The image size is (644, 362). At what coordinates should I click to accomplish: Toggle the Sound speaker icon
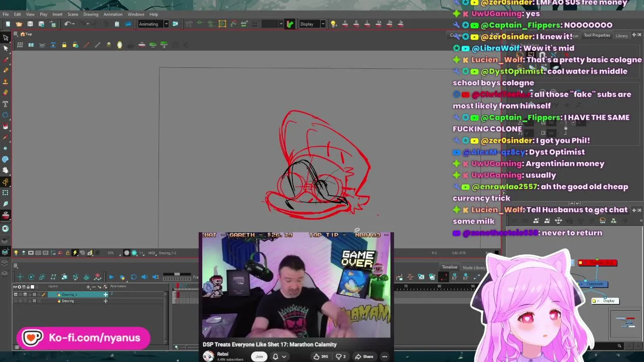click(144, 277)
